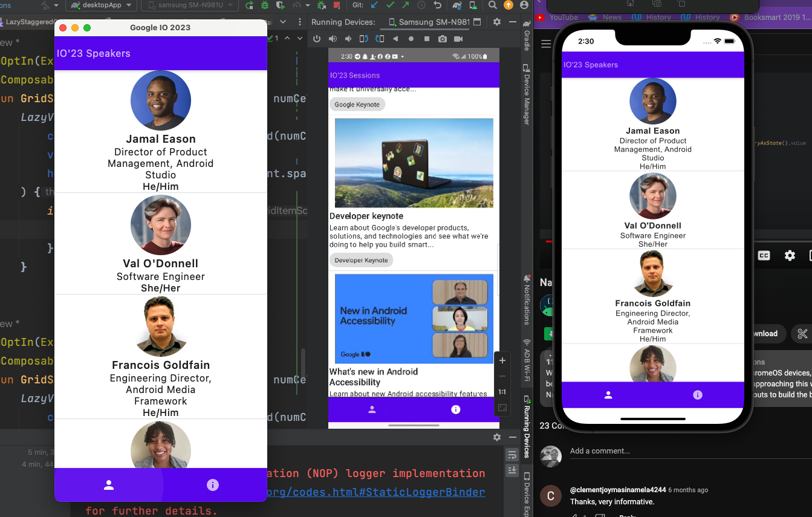This screenshot has height=517, width=812.
Task: Open desktopApp run configuration dropdown
Action: pos(101,5)
